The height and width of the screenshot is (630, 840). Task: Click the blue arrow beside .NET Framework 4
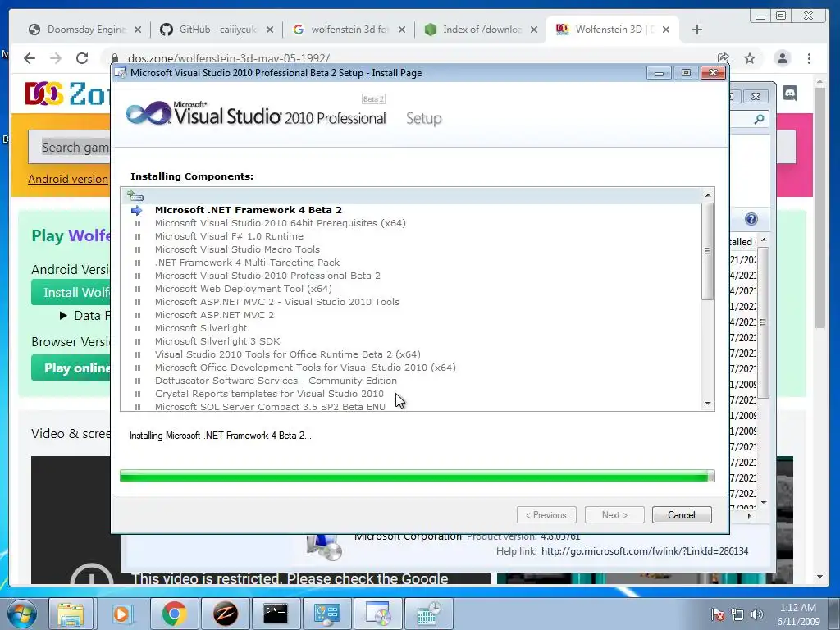(137, 211)
